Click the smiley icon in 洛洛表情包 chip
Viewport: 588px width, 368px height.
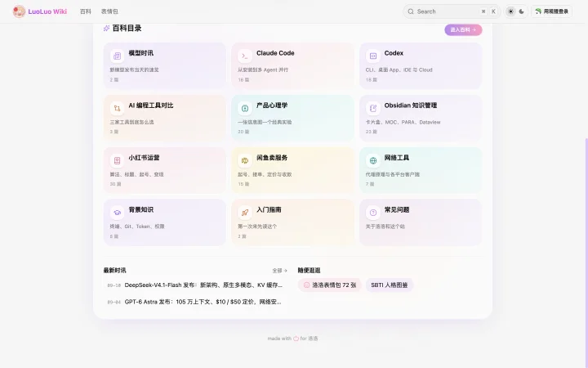pyautogui.click(x=306, y=285)
